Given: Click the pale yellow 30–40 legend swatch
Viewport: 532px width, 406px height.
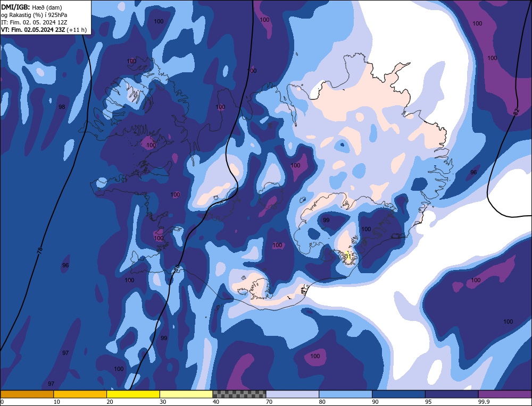Looking at the screenshot, I should pyautogui.click(x=186, y=394).
